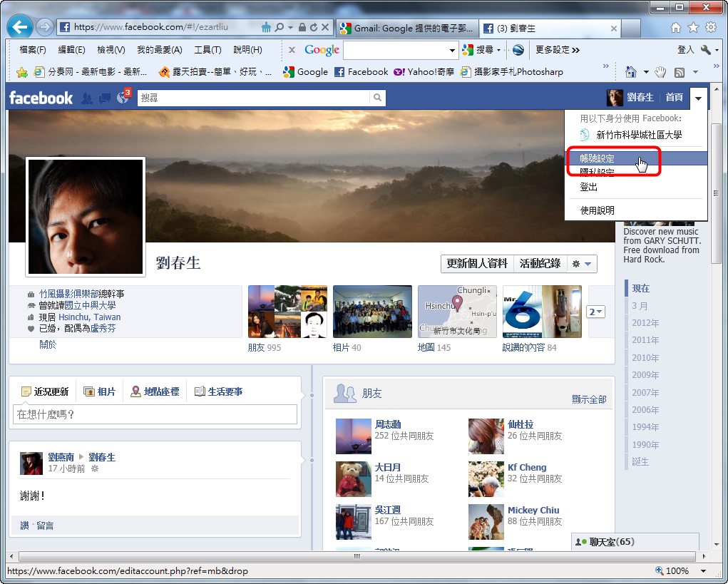Choose 登出 from the account menu

[588, 187]
